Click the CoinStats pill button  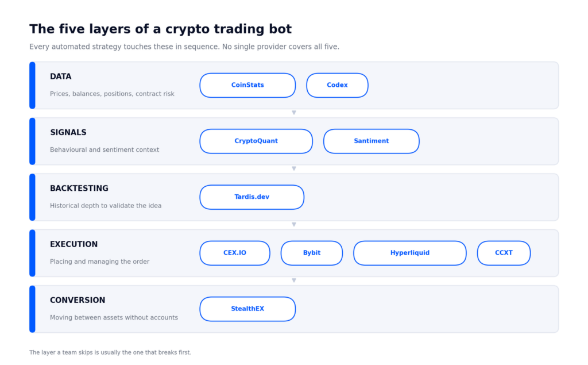[247, 85]
